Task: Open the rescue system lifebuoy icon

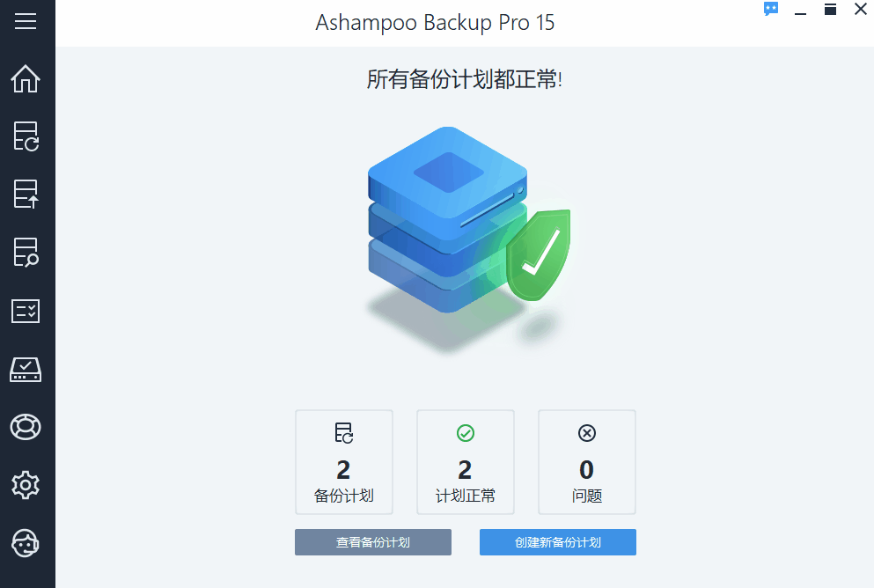Action: (x=26, y=428)
